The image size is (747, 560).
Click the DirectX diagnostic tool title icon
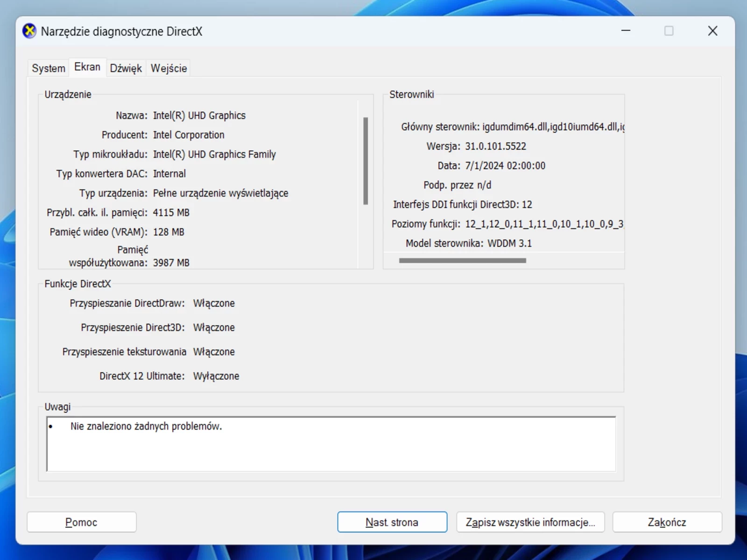[29, 31]
